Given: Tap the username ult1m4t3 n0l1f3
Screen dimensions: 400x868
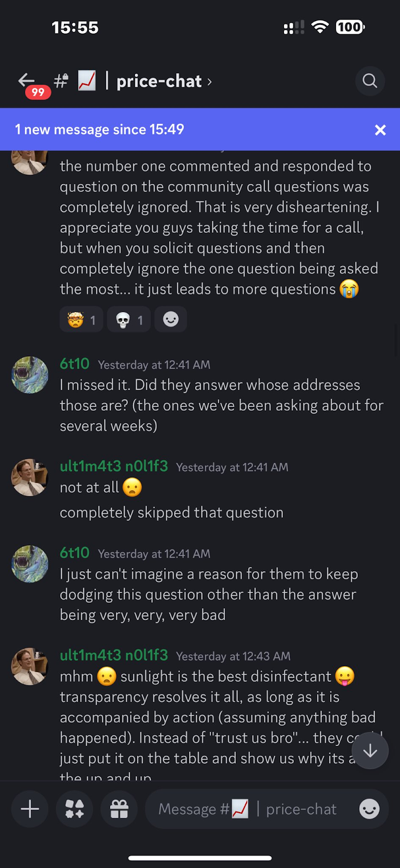Looking at the screenshot, I should 114,467.
